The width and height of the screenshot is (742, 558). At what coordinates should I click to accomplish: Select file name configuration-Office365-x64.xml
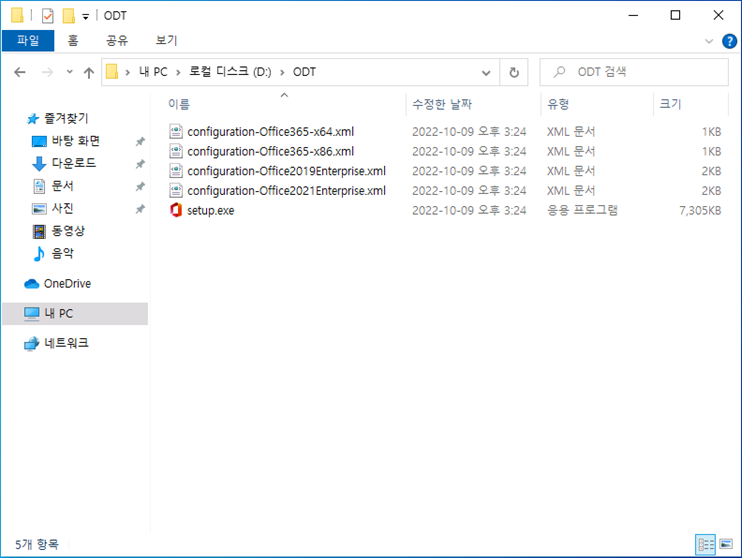tap(271, 132)
